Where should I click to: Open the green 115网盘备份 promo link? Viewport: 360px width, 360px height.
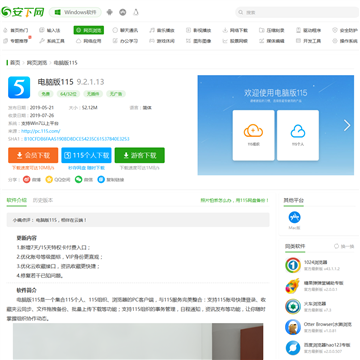pos(235,200)
